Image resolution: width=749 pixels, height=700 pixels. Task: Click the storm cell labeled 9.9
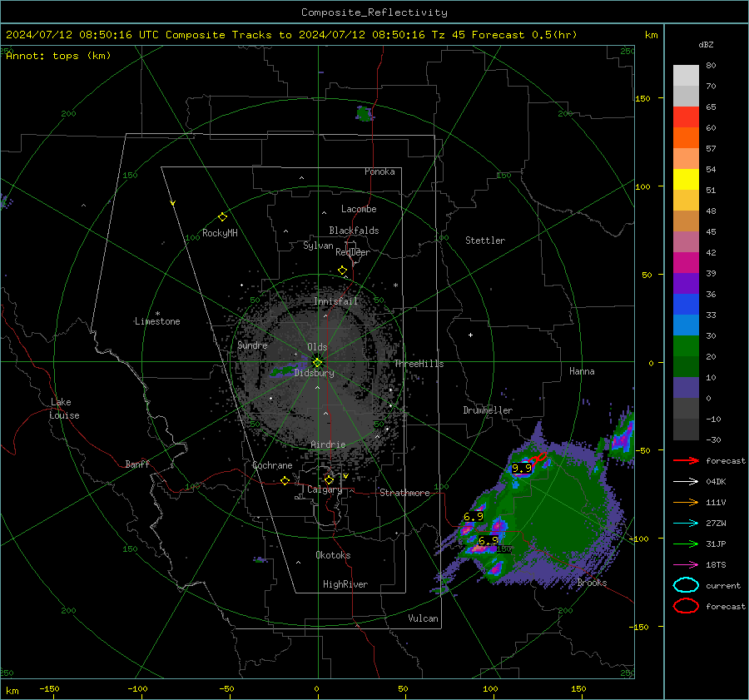(x=521, y=469)
